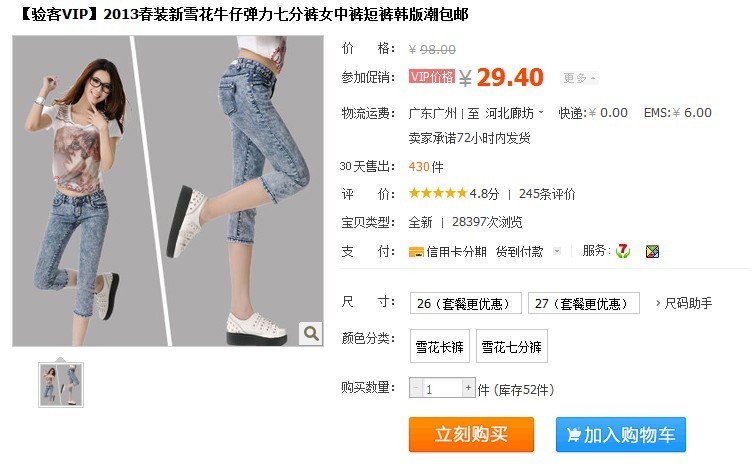This screenshot has width=752, height=466.
Task: Select size 27 option
Action: [x=584, y=303]
